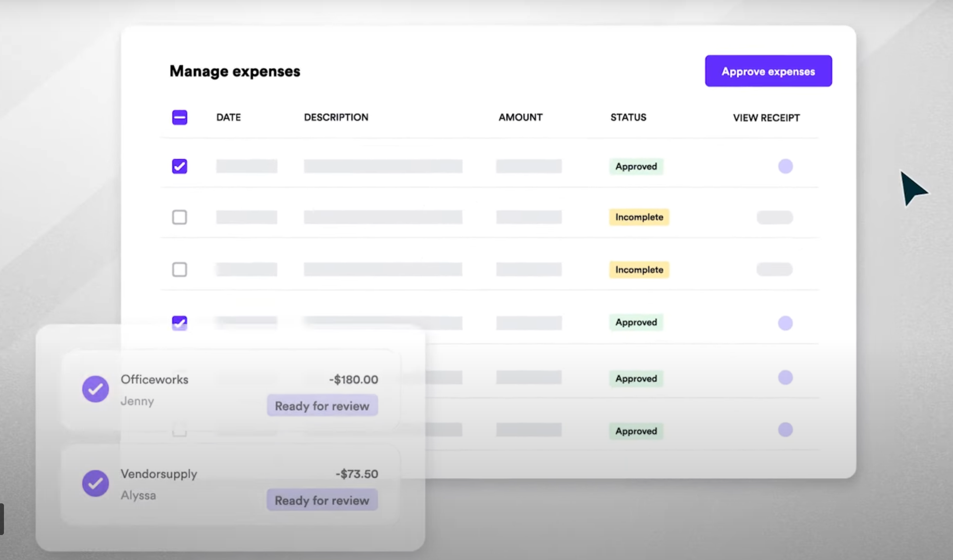953x560 pixels.
Task: Uncheck the first Approved row checkbox
Action: coord(179,166)
